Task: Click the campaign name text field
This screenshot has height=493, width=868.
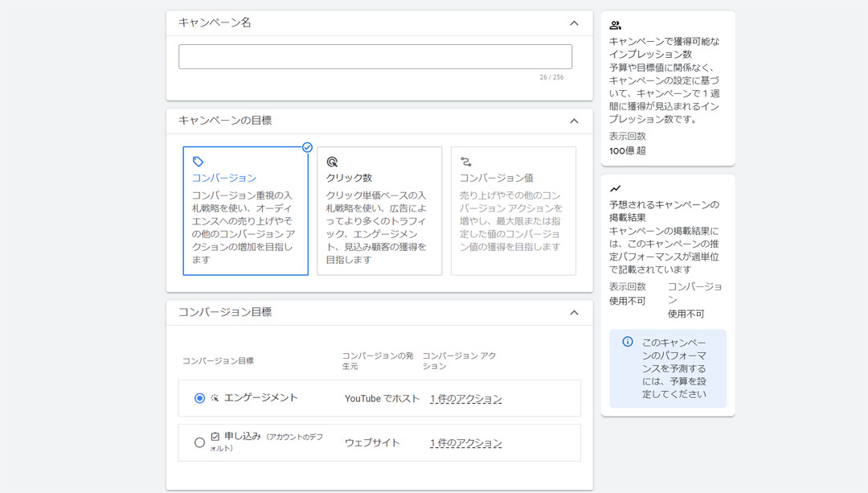Action: (x=375, y=56)
